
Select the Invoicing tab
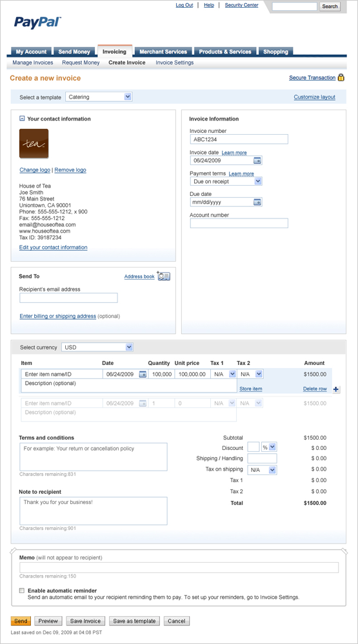[115, 52]
